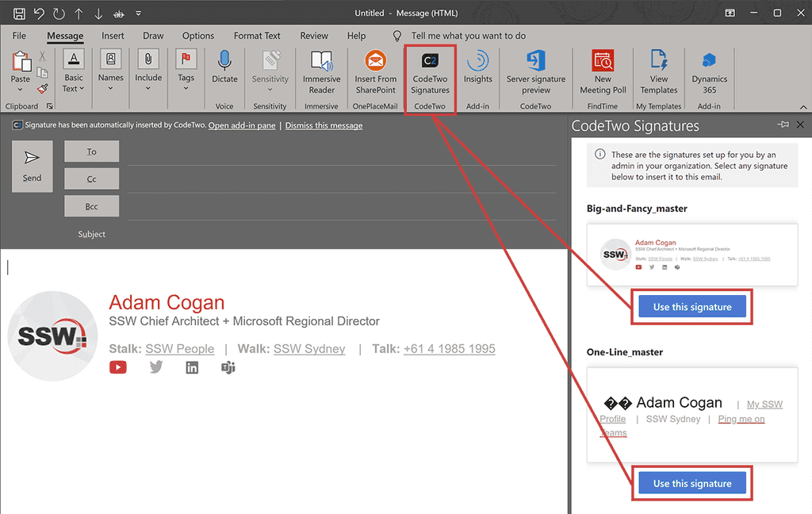Open the Format Text tab
This screenshot has width=812, height=514.
(x=257, y=36)
